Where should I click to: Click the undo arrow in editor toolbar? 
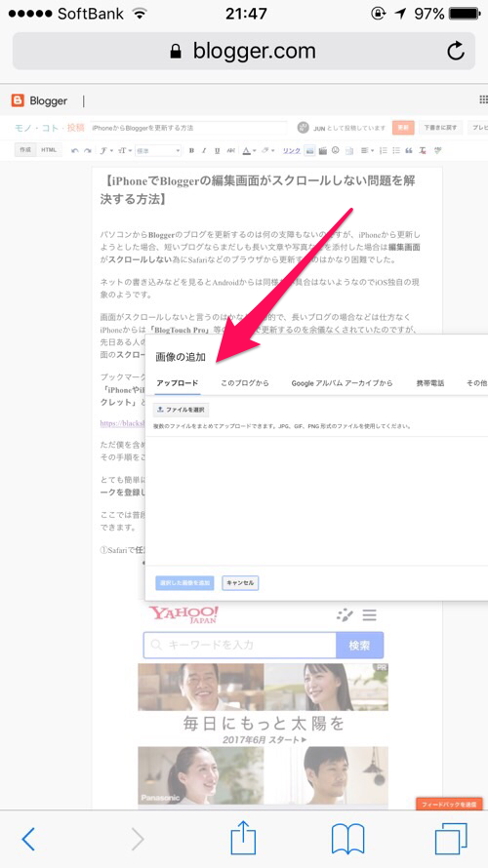click(75, 150)
